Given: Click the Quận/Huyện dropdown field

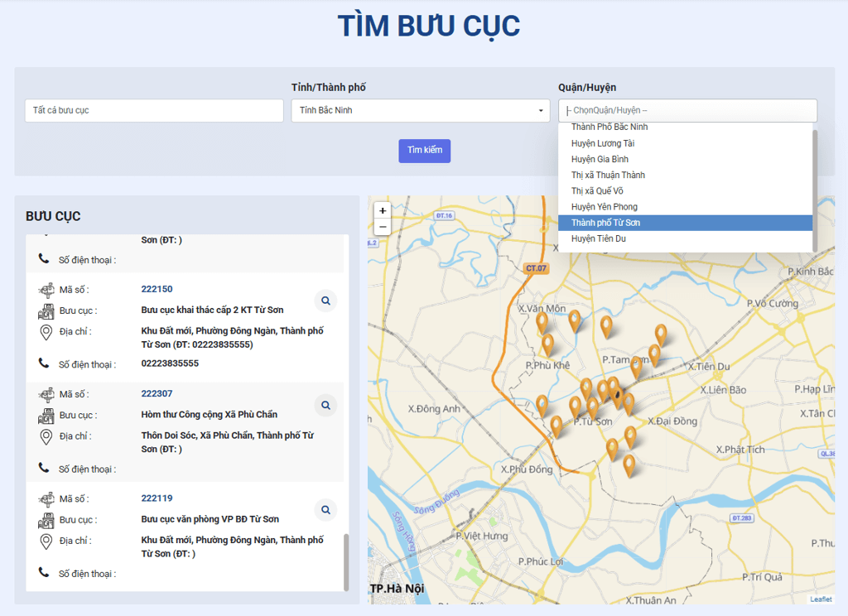Looking at the screenshot, I should [x=687, y=110].
